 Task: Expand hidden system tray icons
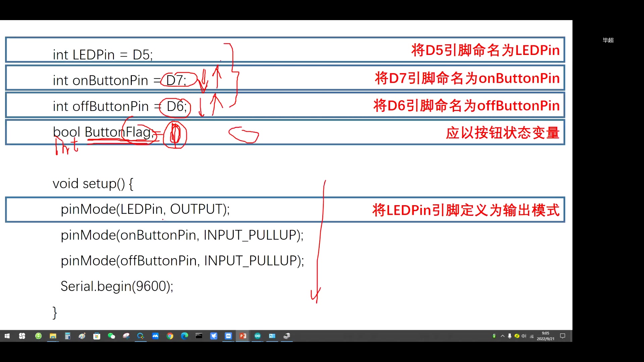502,336
